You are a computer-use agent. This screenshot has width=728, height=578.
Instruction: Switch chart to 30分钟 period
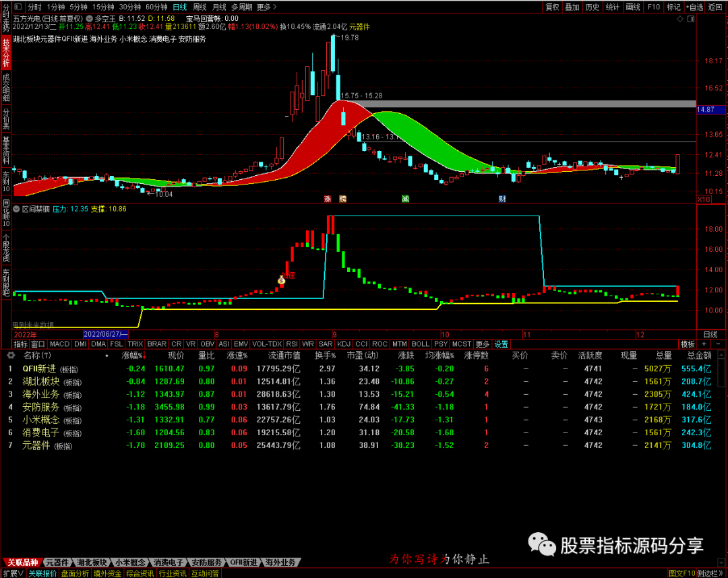coord(129,7)
